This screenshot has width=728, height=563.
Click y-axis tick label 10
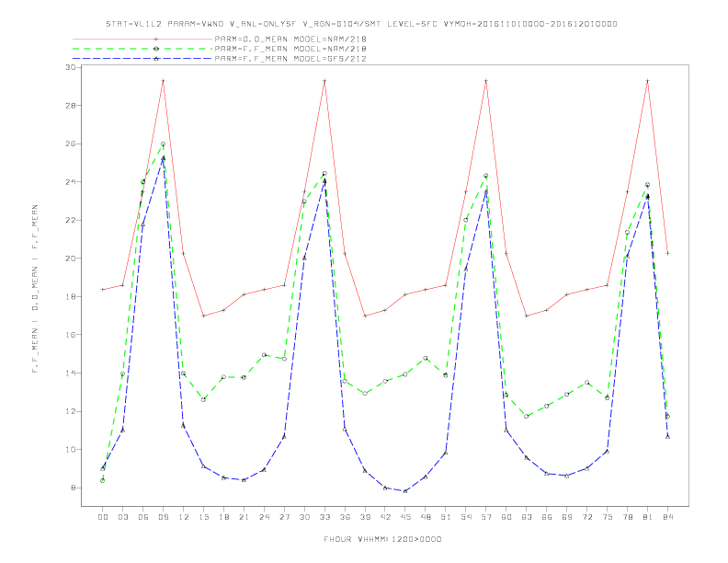71,449
